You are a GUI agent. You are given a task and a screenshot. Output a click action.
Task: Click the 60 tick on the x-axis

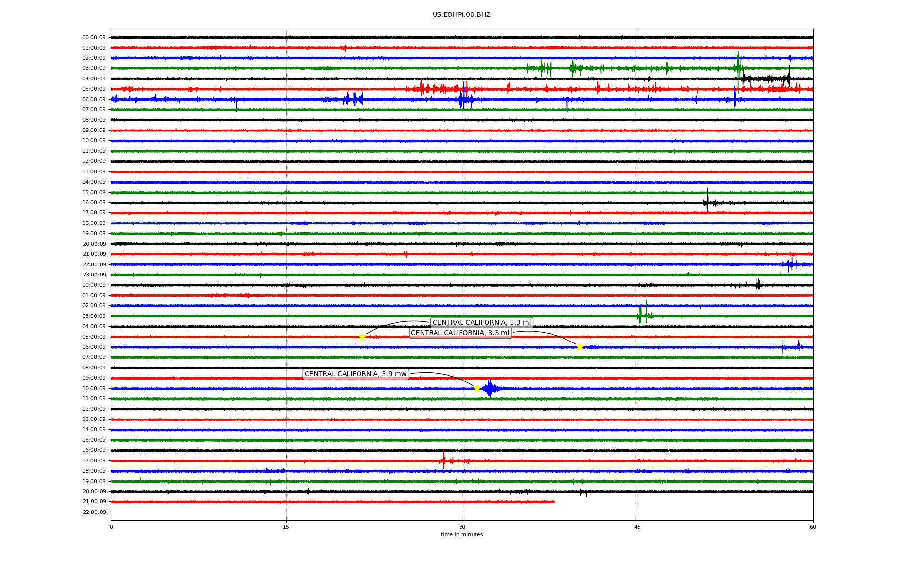pyautogui.click(x=813, y=527)
